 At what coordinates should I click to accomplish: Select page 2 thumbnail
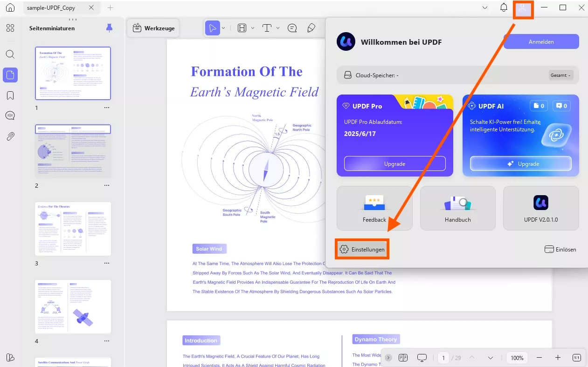(x=73, y=151)
